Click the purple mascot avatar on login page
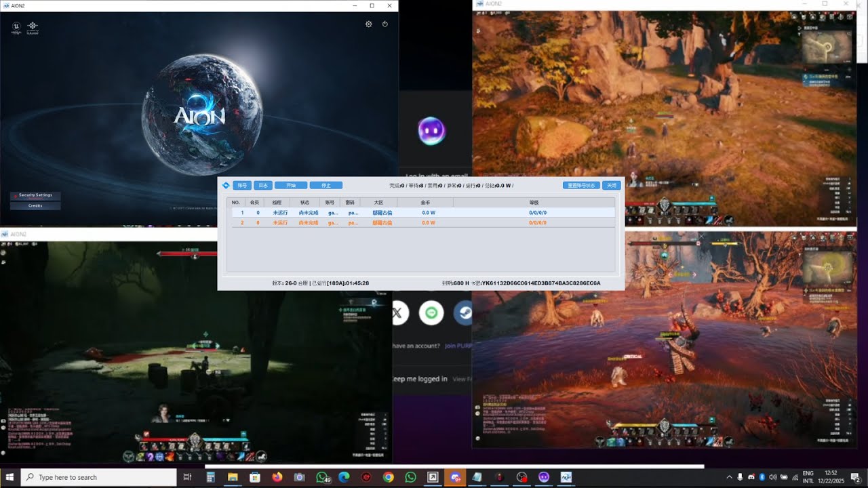Viewport: 868px width, 488px height. pyautogui.click(x=431, y=131)
